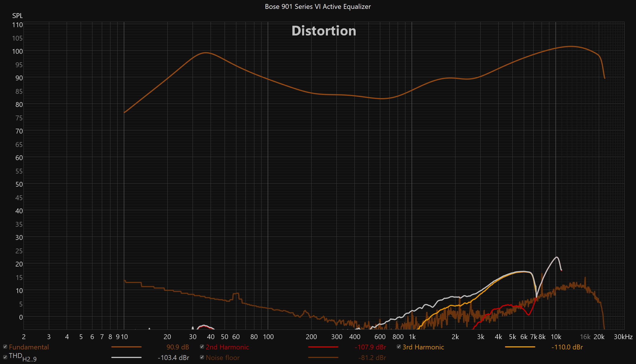Click the 3rd Harmonic orange line color sample
This screenshot has height=364, width=636.
coord(520,347)
